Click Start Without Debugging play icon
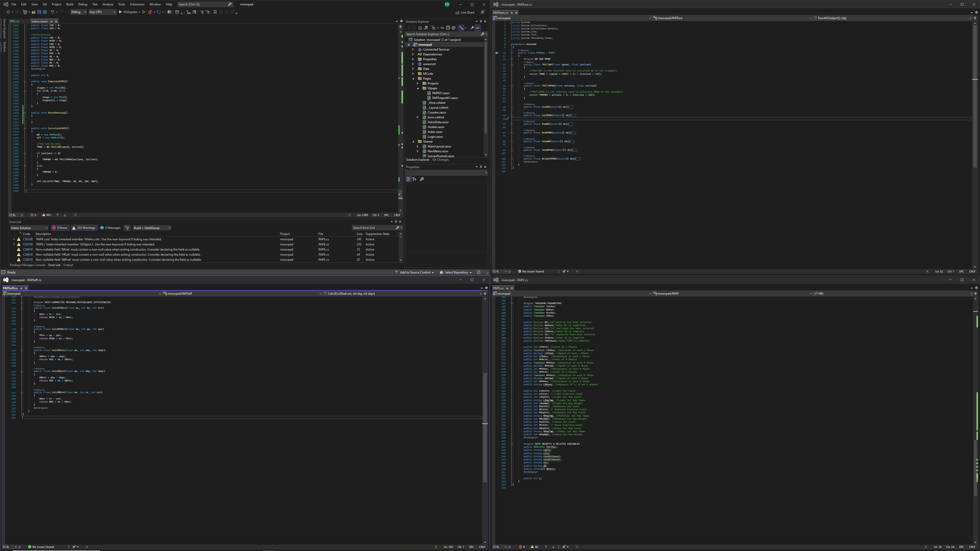The width and height of the screenshot is (980, 551). (x=144, y=12)
